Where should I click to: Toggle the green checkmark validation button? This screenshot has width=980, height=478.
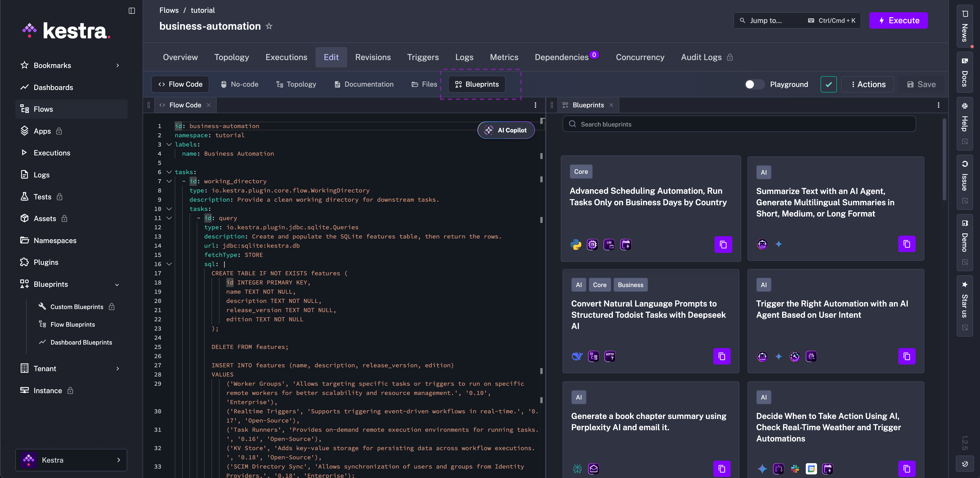pos(829,84)
